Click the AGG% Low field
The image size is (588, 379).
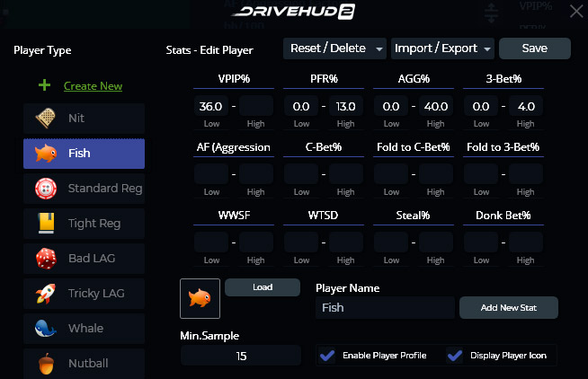point(391,106)
